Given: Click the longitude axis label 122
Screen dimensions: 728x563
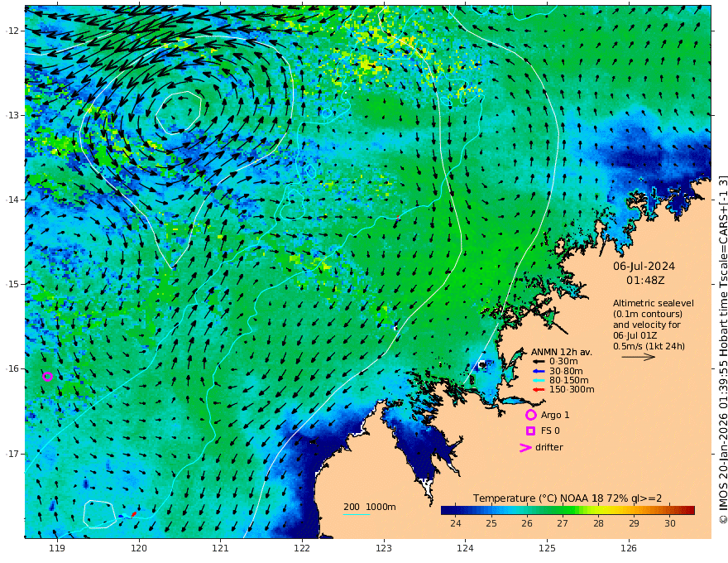Looking at the screenshot, I should (302, 548).
